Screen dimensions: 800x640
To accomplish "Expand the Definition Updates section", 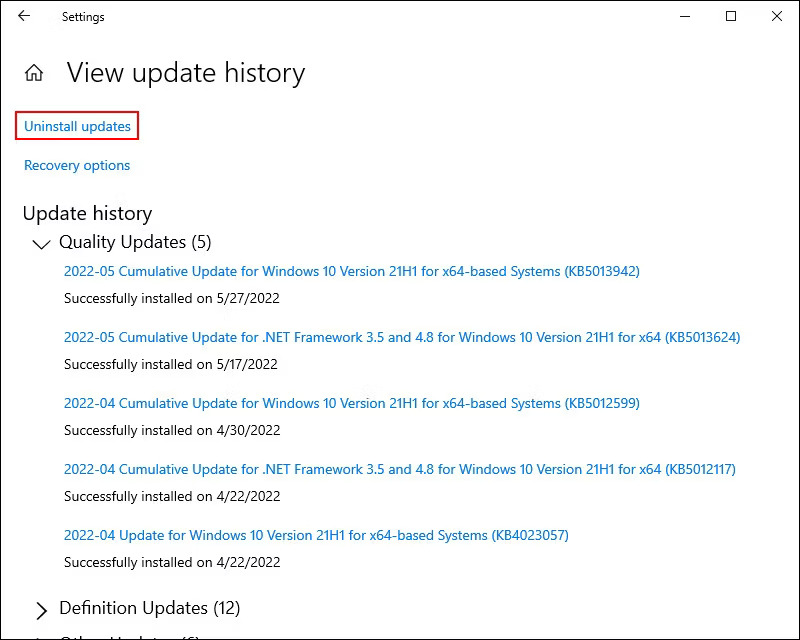I will tap(41, 609).
